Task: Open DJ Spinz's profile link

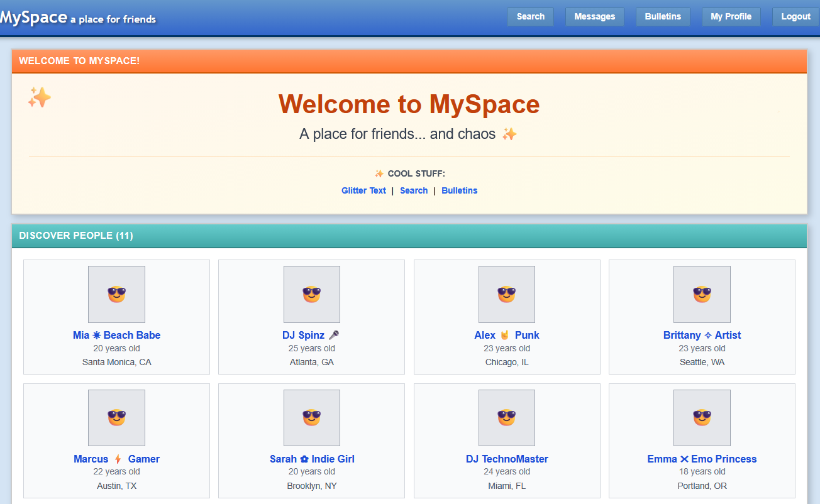Action: (x=311, y=335)
